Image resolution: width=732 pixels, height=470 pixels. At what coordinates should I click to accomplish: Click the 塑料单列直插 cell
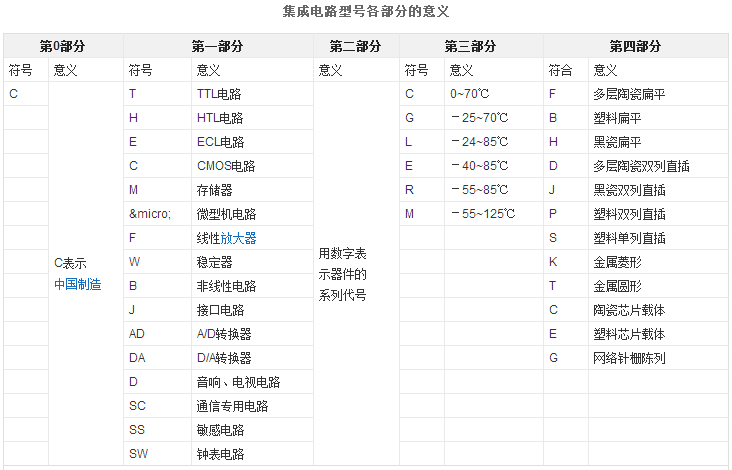[658, 238]
